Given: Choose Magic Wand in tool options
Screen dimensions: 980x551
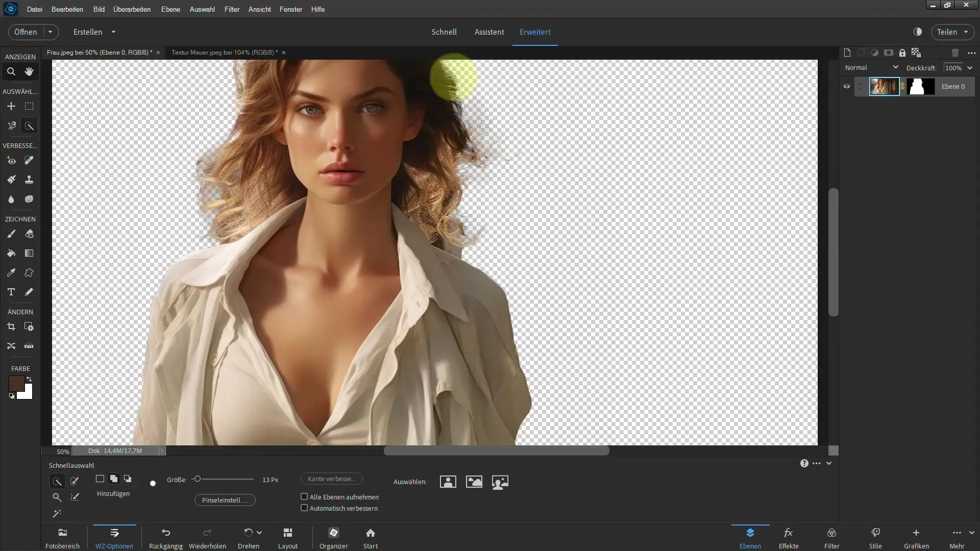Looking at the screenshot, I should pos(57,497).
